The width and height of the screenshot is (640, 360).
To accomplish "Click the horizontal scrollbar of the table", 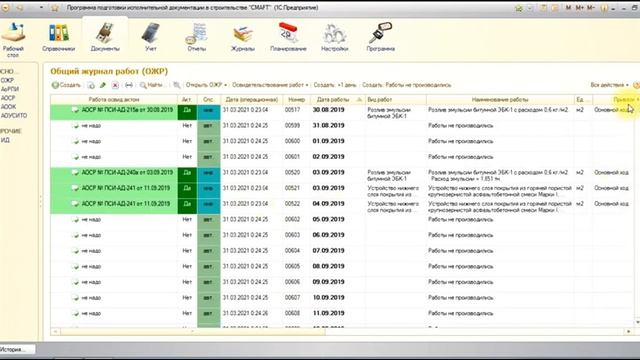I will pyautogui.click(x=193, y=331).
